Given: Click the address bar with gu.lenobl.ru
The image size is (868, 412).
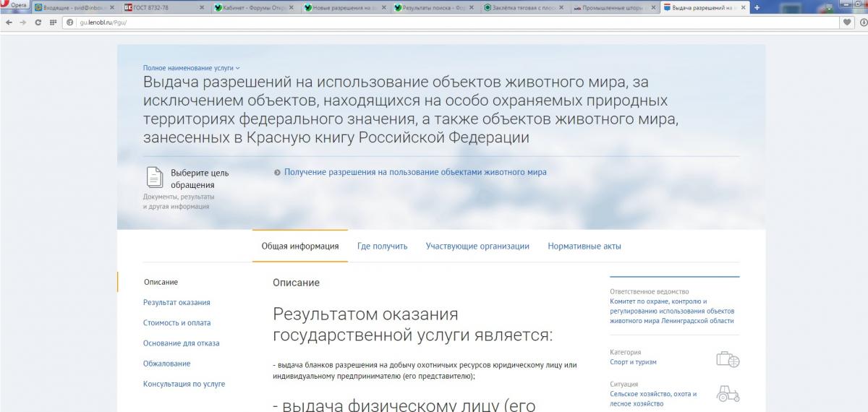Looking at the screenshot, I should pyautogui.click(x=434, y=22).
